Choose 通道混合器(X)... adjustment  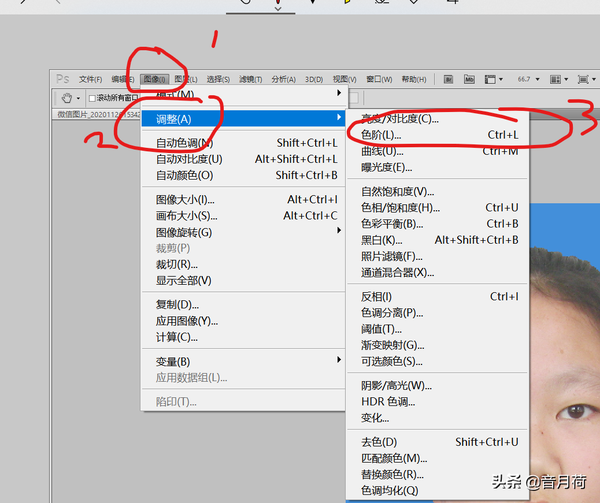tap(438, 272)
